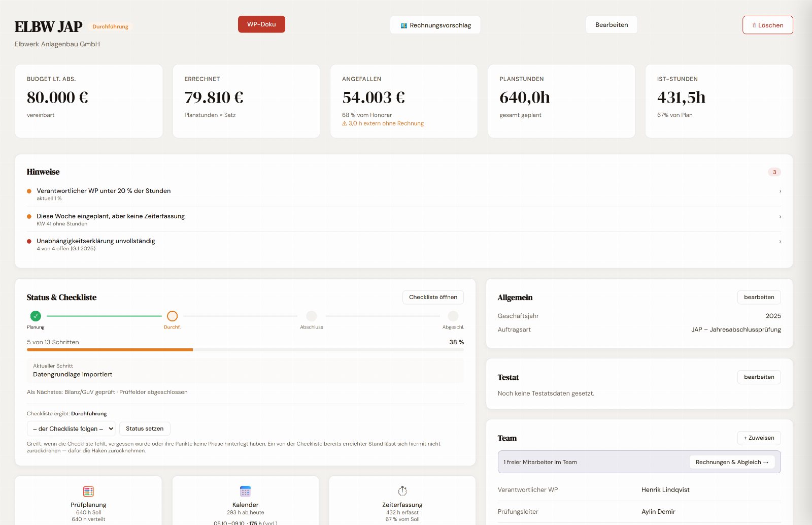812x525 pixels.
Task: Open the 'der Checkliste folgen' dropdown
Action: 71,429
